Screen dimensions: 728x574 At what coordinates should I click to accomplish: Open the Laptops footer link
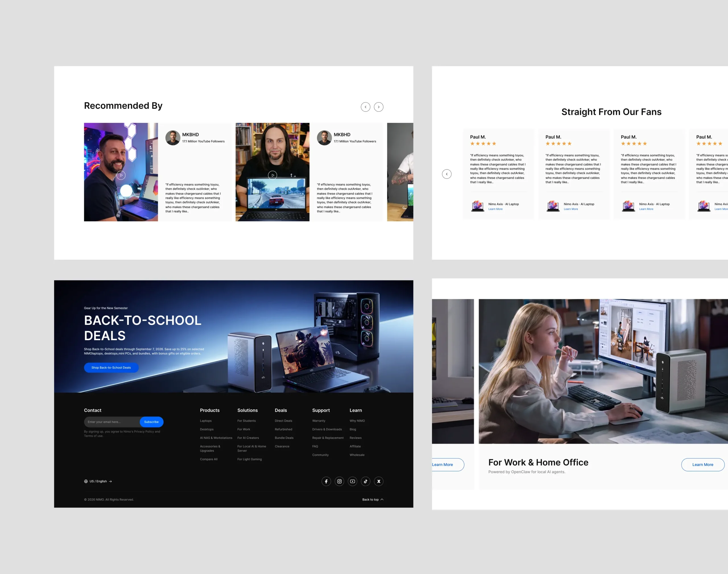(x=206, y=421)
